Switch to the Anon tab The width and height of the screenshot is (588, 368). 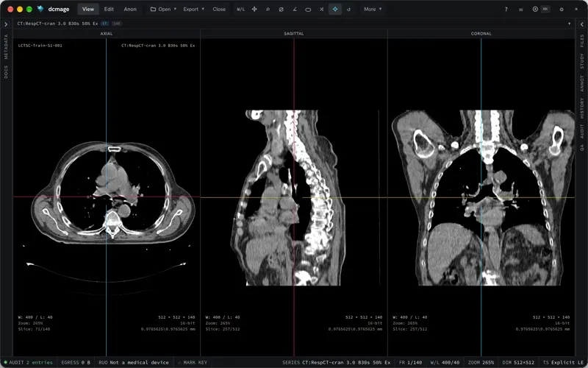pos(130,9)
